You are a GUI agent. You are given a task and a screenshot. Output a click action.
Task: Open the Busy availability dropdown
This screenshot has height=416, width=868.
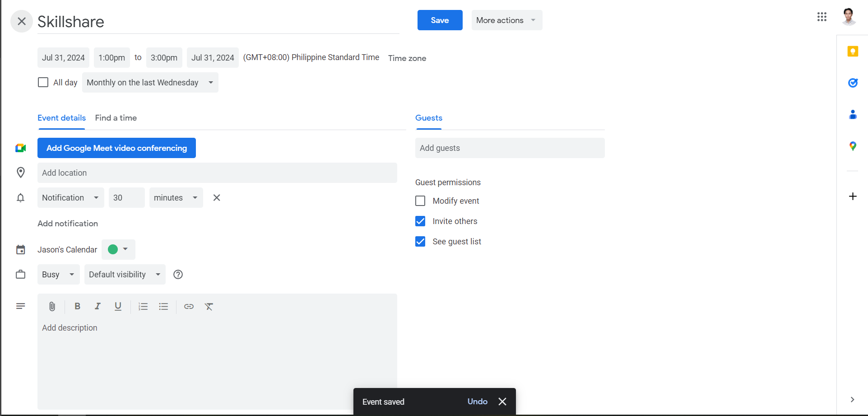59,275
